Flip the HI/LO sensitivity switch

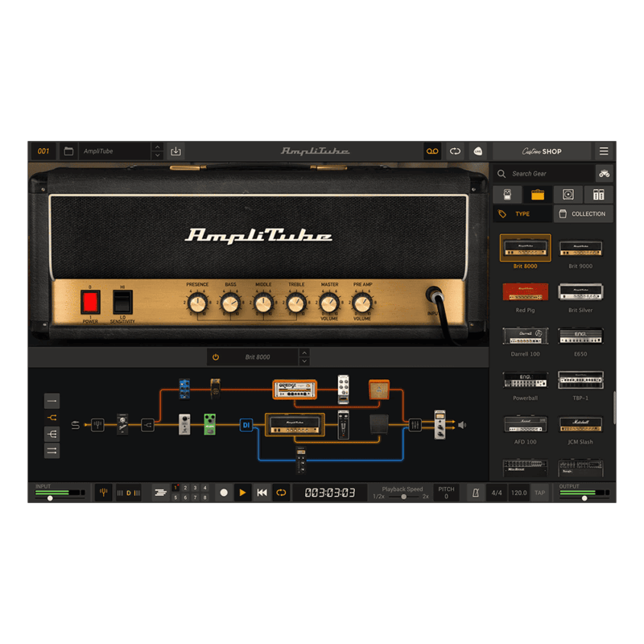122,302
